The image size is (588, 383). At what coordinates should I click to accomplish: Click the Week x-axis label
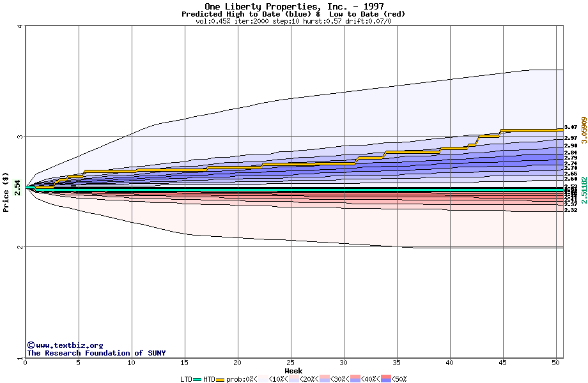click(293, 370)
